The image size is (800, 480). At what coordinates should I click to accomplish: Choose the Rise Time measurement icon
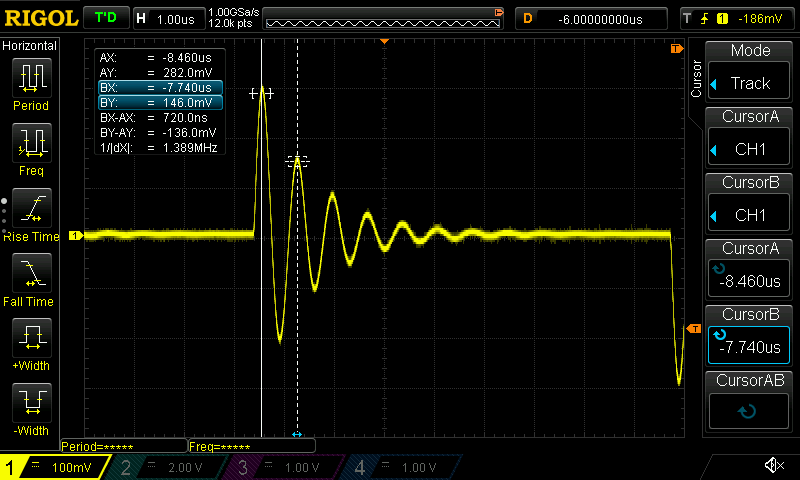(31, 215)
